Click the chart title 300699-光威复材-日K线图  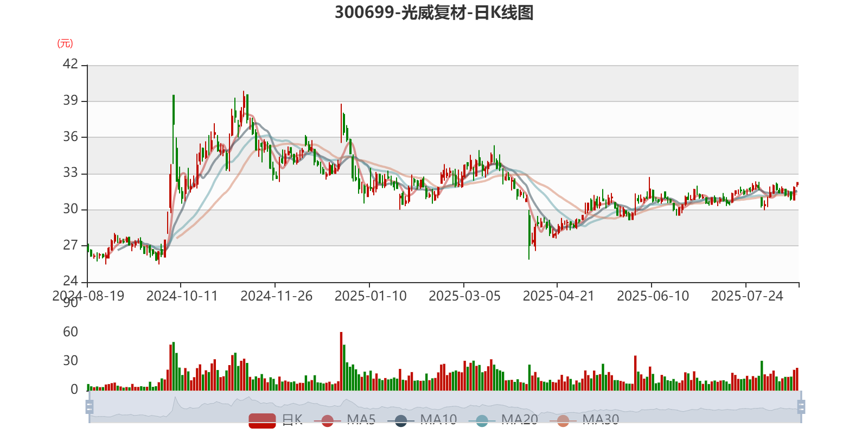[x=434, y=12]
